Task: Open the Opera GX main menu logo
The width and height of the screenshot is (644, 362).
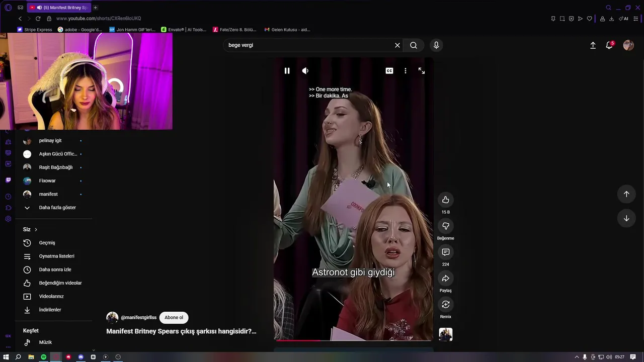Action: click(8, 8)
